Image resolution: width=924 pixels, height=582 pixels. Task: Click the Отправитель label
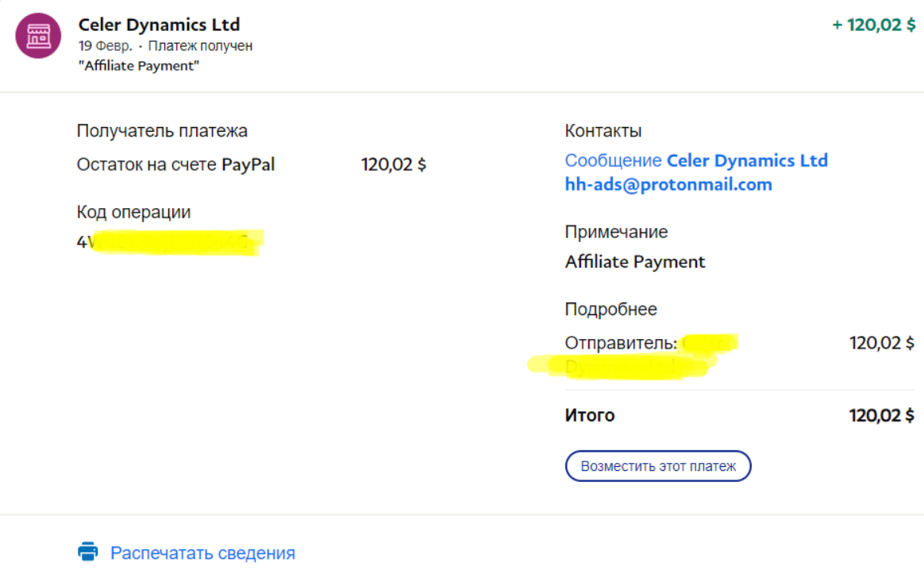click(621, 343)
